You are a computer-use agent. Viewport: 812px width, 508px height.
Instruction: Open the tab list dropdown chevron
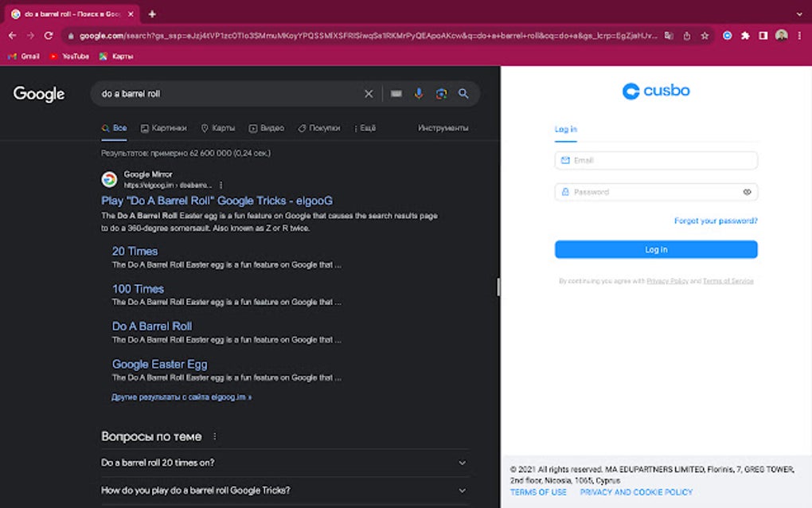point(799,14)
